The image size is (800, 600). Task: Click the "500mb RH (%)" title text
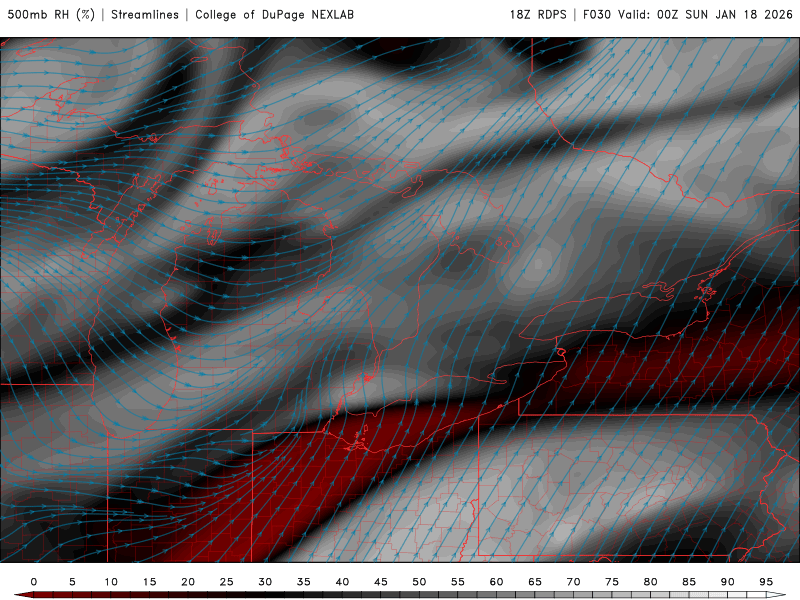pos(51,15)
